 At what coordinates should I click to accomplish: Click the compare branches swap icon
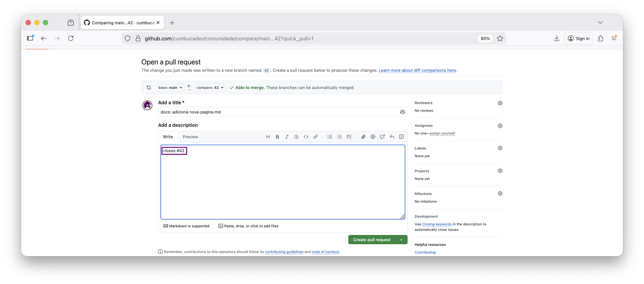149,87
